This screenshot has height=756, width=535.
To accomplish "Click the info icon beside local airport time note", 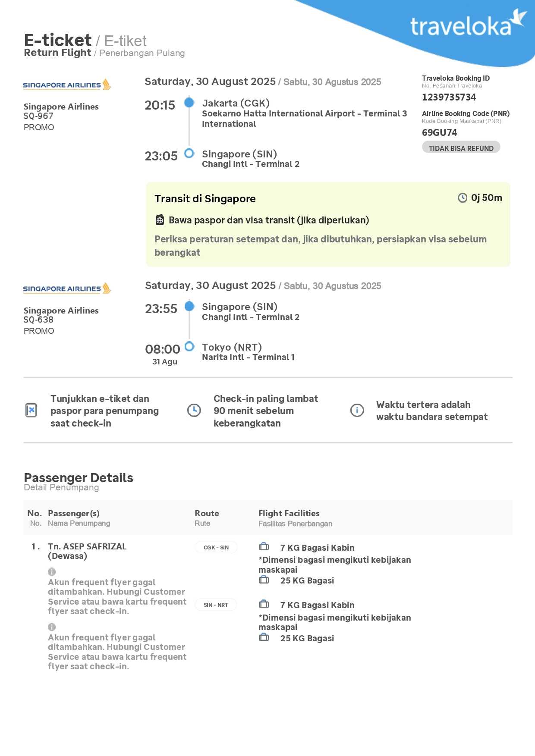I will (x=357, y=410).
